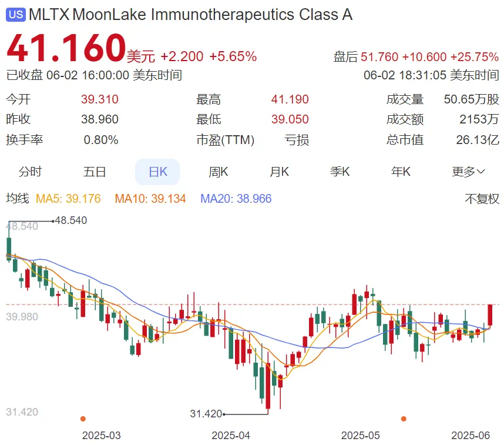504x445 pixels.
Task: Select the 日K chart tab
Action: tap(157, 172)
